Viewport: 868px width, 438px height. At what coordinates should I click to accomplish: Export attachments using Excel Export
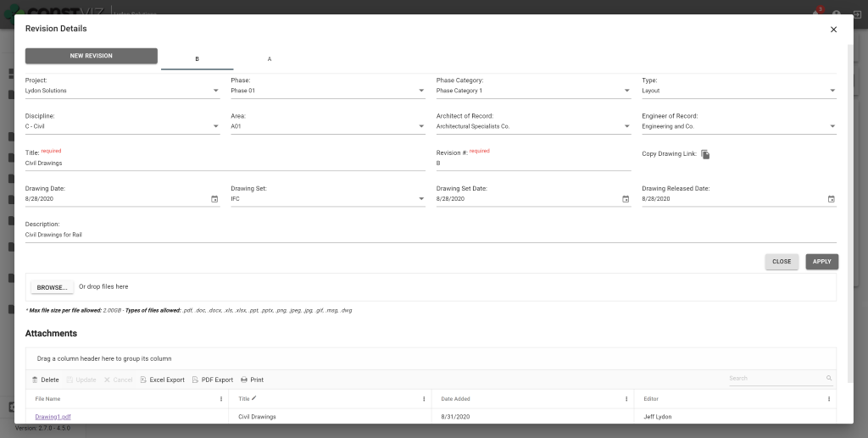coord(162,380)
